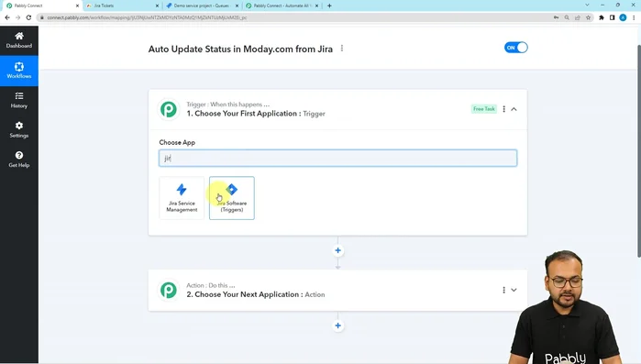
Task: Click the browser address bar URL
Action: pos(147,17)
